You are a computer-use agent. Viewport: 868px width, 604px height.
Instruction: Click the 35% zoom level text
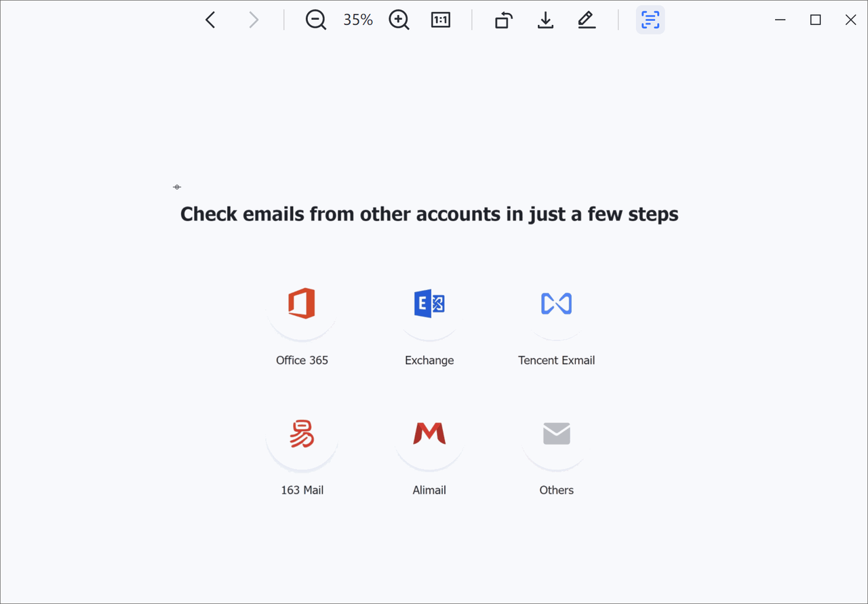357,20
